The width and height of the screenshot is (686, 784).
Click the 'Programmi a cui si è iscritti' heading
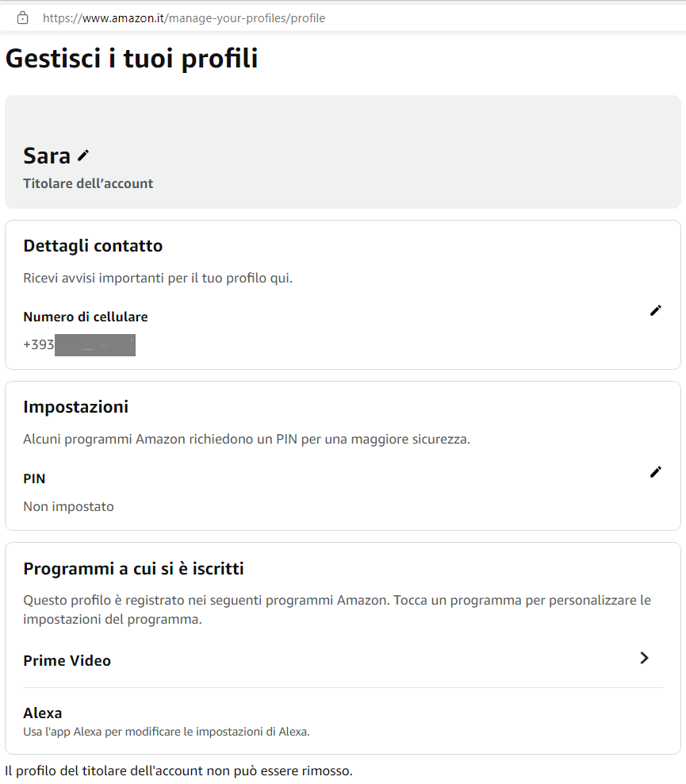(133, 569)
